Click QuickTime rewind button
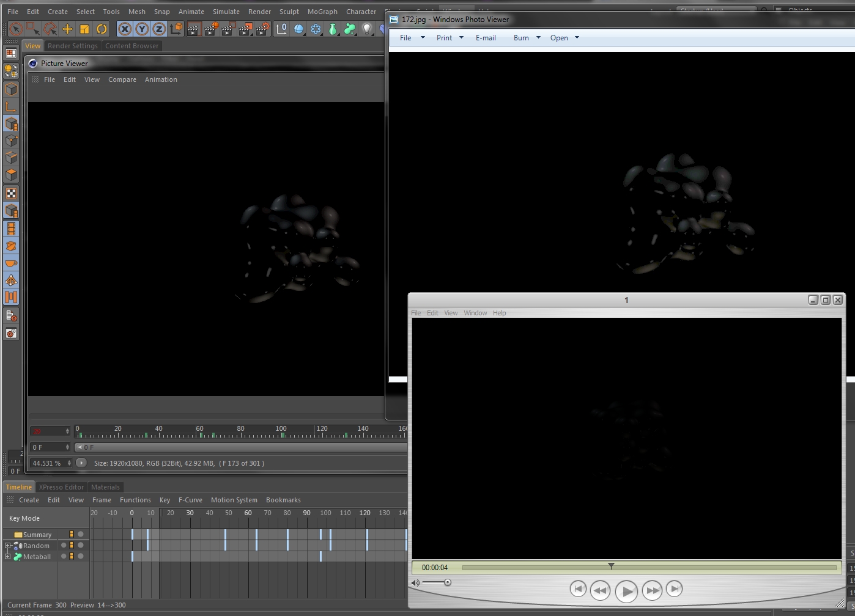Viewport: 855px width, 616px height. click(x=600, y=590)
